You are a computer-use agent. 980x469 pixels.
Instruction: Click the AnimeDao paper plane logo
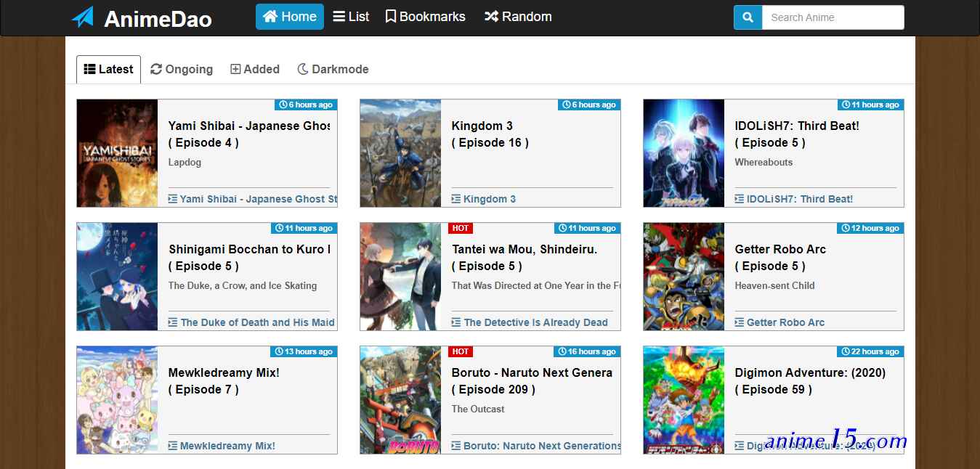83,17
